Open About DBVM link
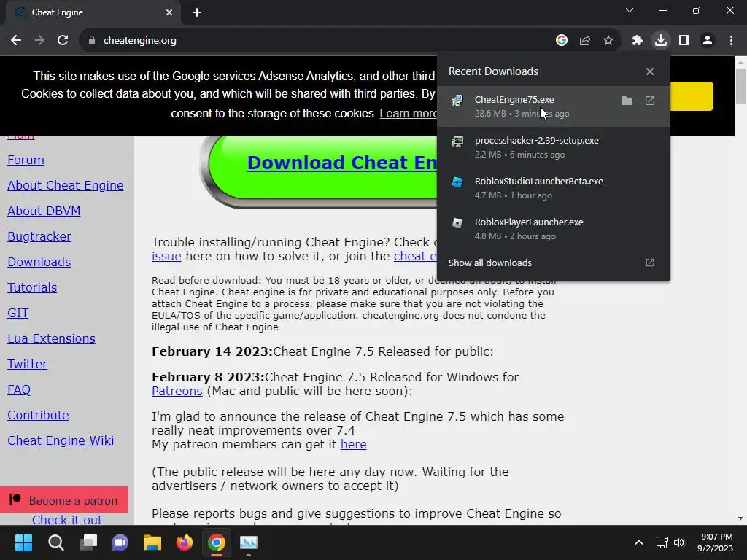Image resolution: width=747 pixels, height=560 pixels. coord(44,211)
